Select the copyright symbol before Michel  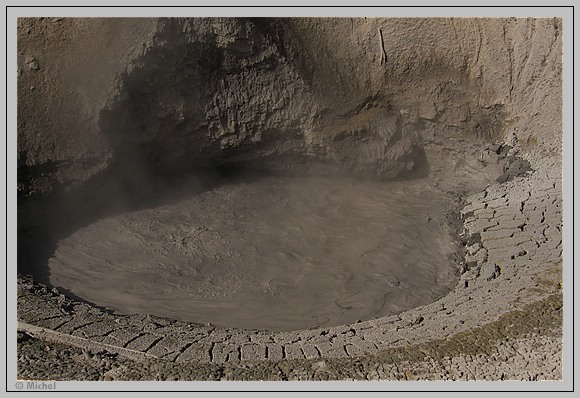point(19,386)
